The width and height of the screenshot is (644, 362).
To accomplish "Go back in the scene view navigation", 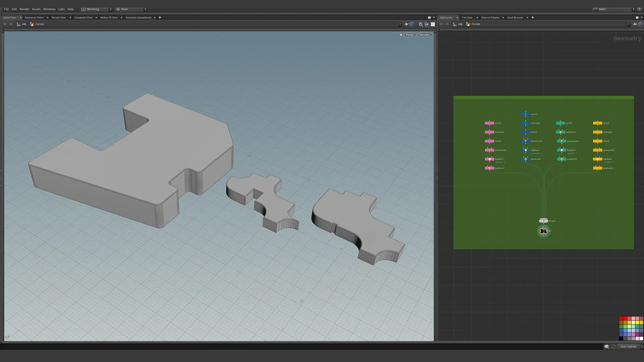I will coord(5,24).
